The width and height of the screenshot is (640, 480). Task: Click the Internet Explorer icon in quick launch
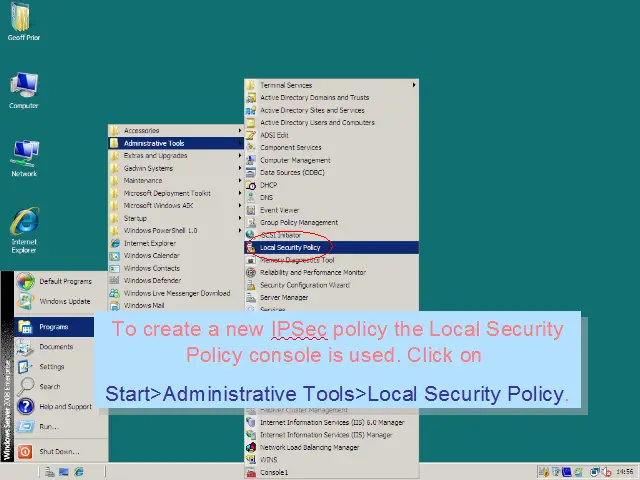(x=78, y=472)
